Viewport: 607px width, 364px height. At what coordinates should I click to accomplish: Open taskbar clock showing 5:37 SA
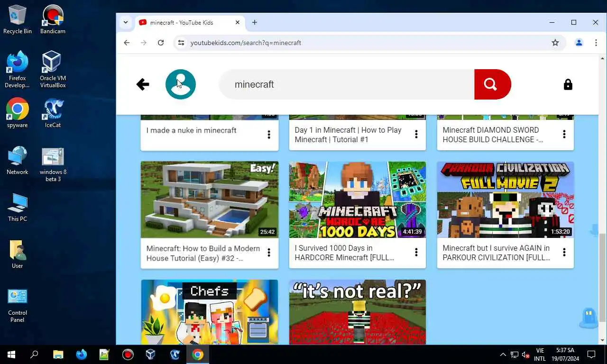(565, 355)
